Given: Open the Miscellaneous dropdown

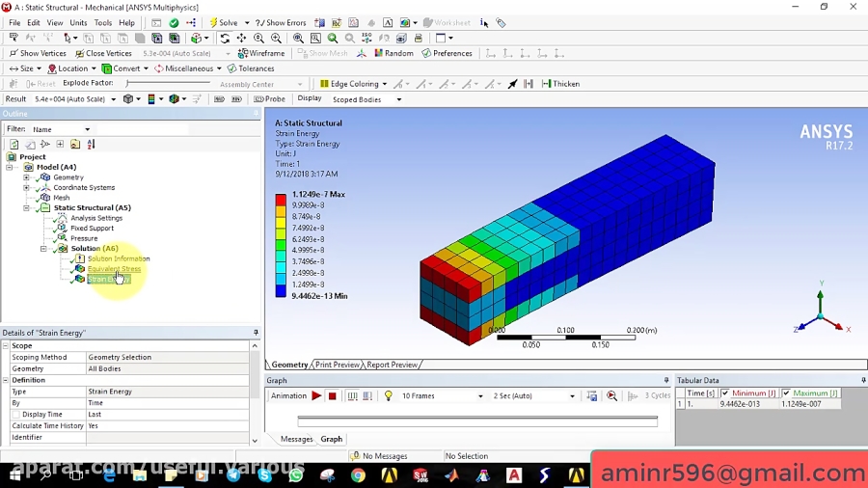Looking at the screenshot, I should coord(188,68).
